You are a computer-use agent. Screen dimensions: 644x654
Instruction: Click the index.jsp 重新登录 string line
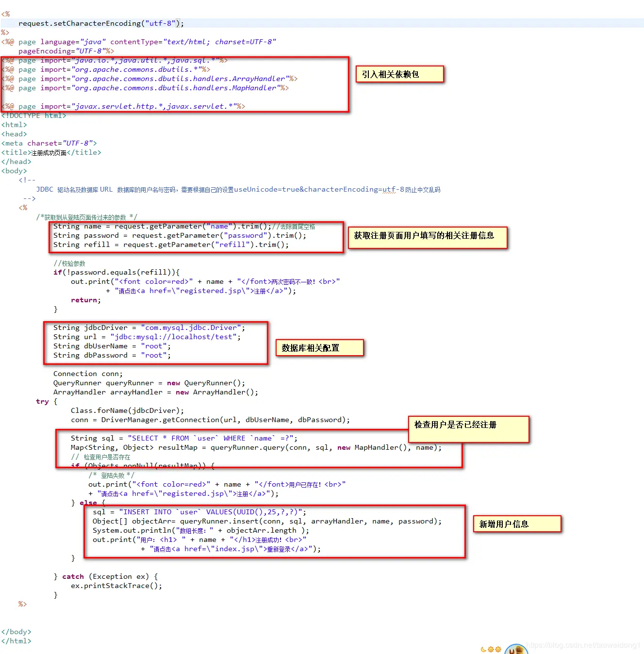[x=231, y=549]
